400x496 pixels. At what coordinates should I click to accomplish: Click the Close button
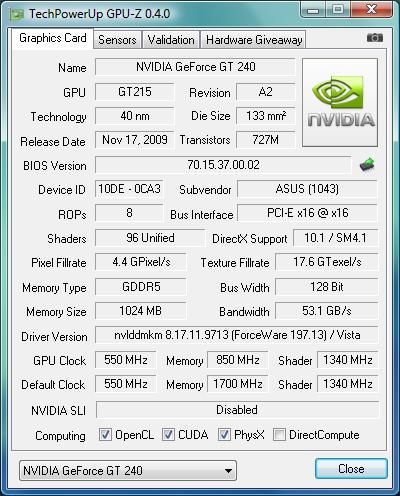coord(351,469)
